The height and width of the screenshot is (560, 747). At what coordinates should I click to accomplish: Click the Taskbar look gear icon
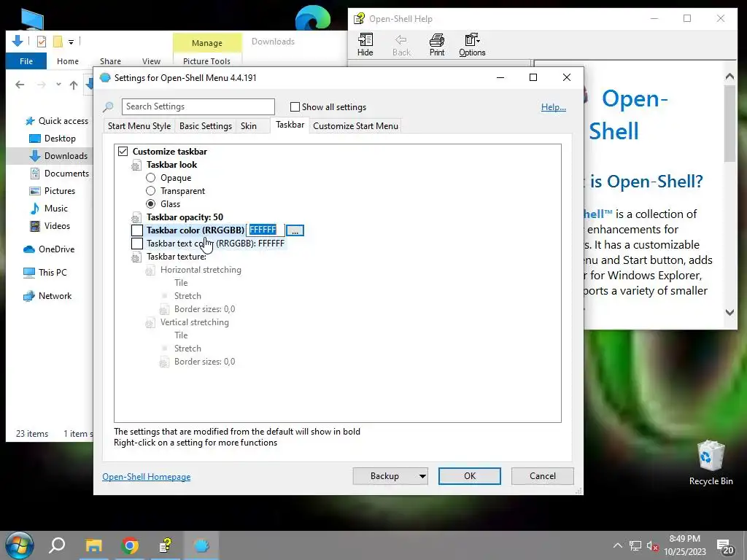click(136, 166)
